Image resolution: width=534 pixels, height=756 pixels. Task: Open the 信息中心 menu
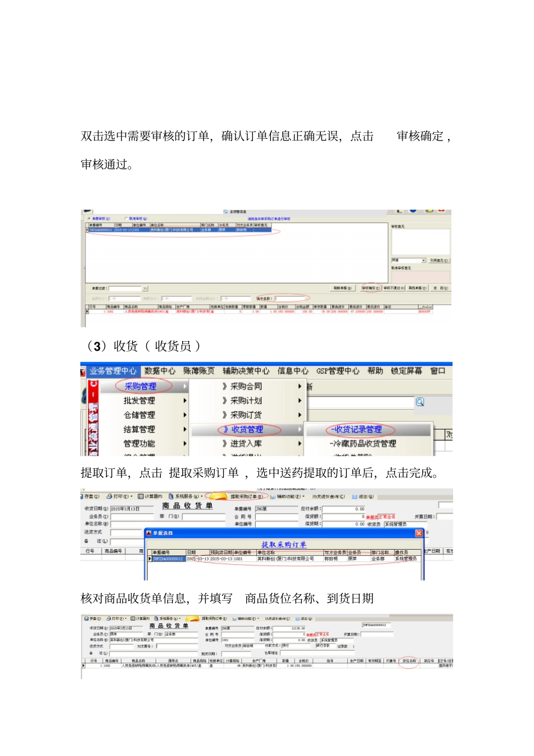click(293, 371)
